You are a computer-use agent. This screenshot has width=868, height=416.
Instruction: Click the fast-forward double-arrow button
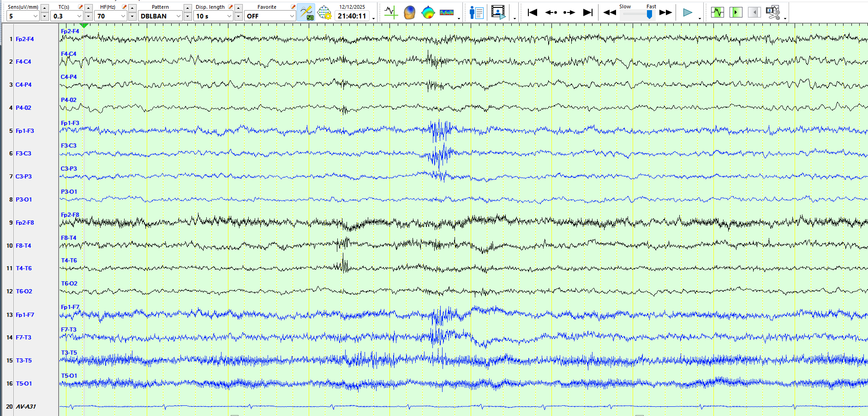pos(665,12)
